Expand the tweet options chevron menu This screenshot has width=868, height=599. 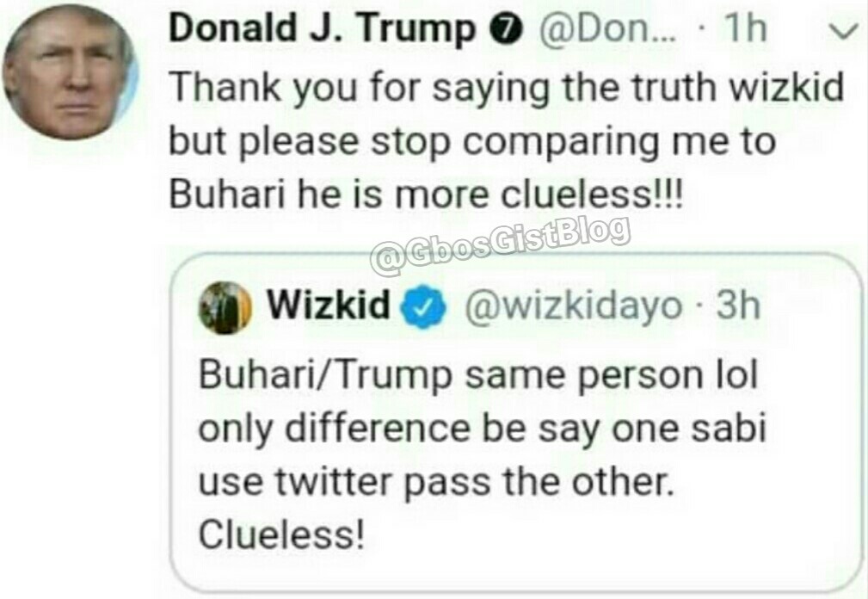(x=846, y=31)
